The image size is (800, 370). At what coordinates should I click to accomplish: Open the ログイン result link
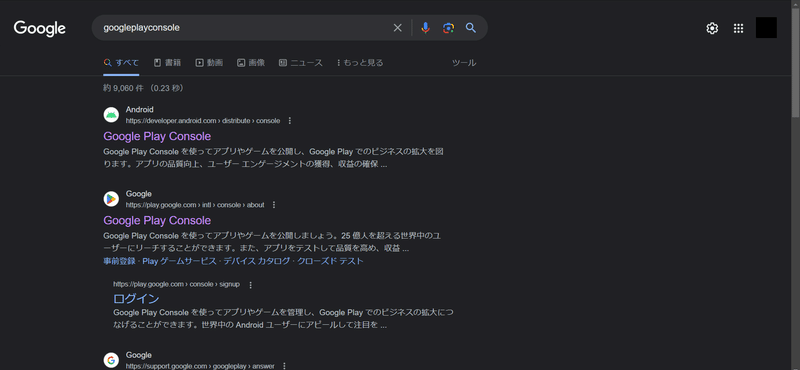point(136,299)
